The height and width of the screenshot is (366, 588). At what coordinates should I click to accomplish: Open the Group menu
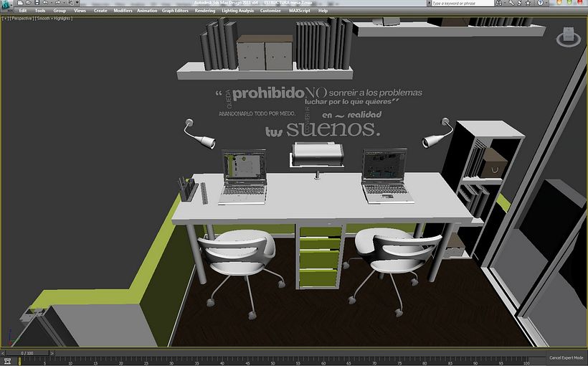60,11
